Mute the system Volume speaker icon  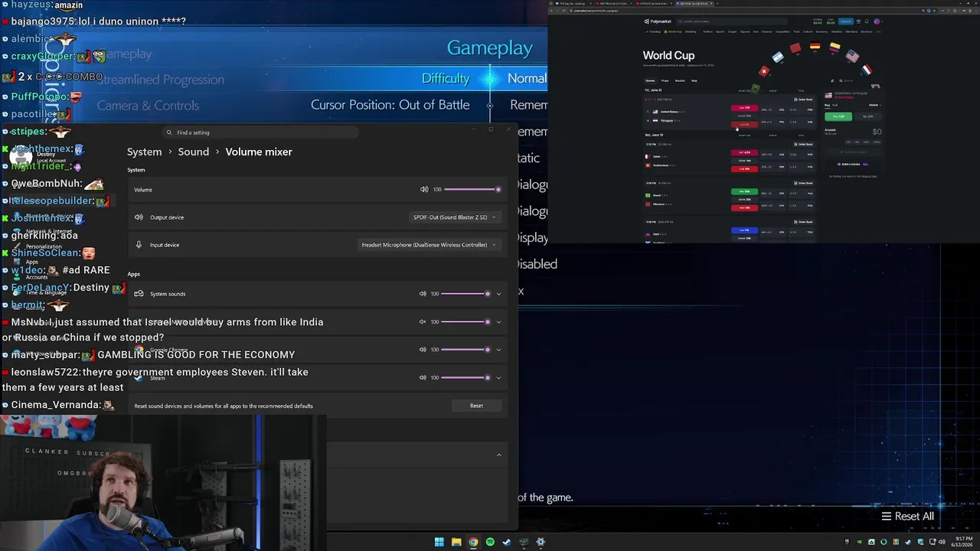pos(424,190)
